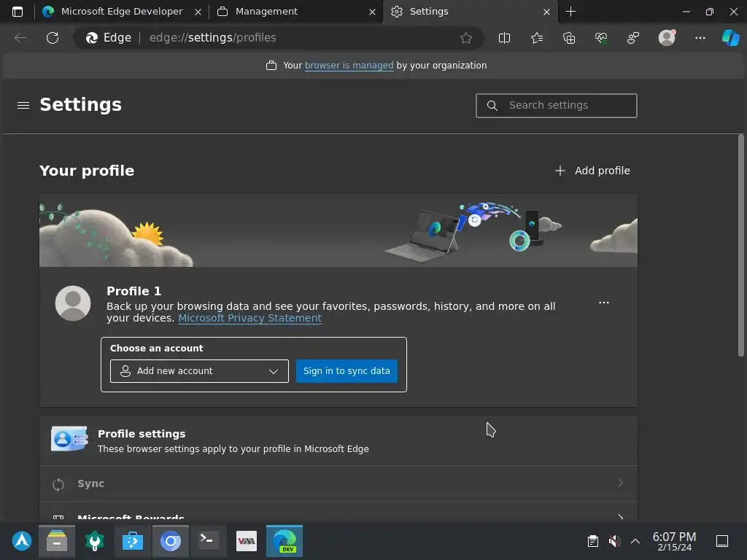The height and width of the screenshot is (560, 747).
Task: Click the briefcase icon in managed banner
Action: pyautogui.click(x=271, y=66)
